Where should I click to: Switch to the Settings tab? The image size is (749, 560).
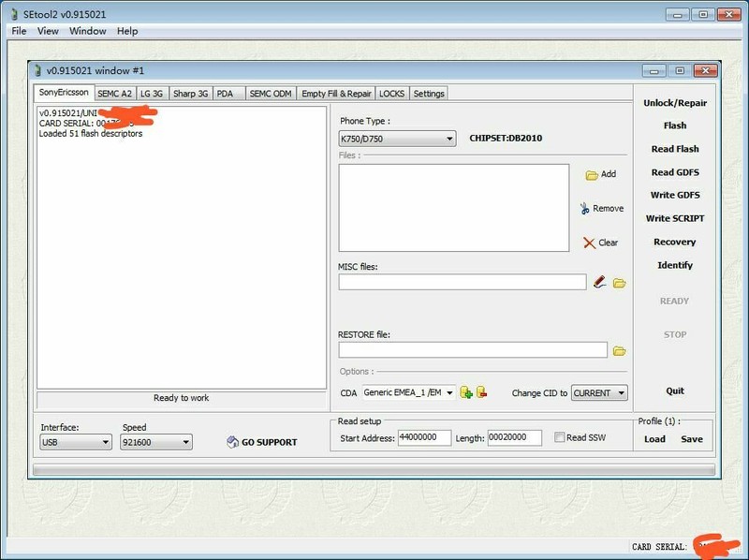point(429,94)
